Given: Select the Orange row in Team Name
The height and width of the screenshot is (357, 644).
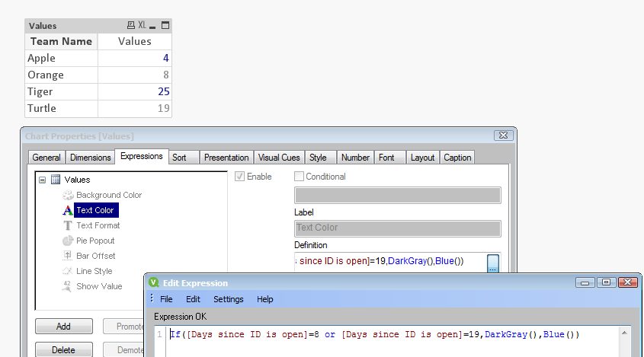Looking at the screenshot, I should 61,75.
